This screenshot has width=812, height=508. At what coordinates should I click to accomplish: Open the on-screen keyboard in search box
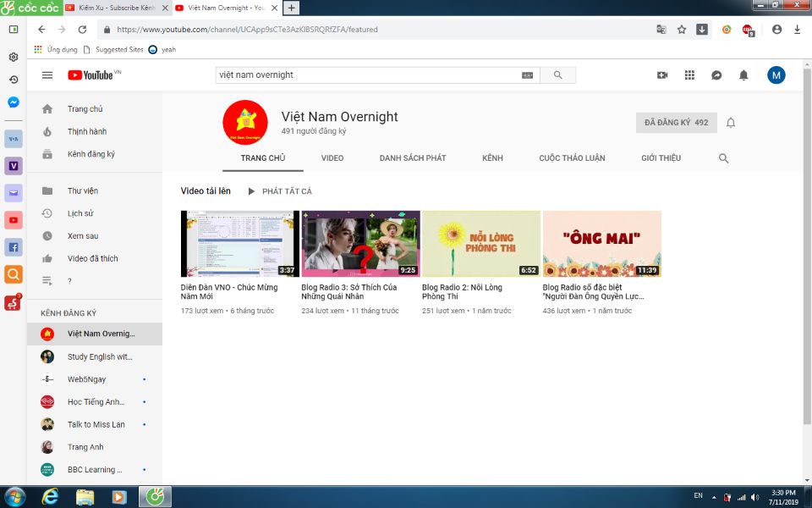click(528, 75)
